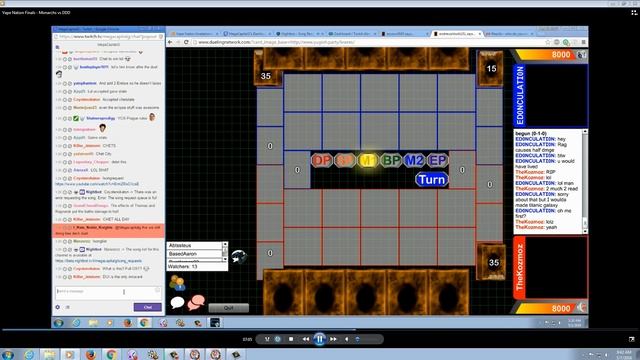Screen dimensions: 640x360
Task: Open Chrome from the Windows taskbar
Action: tap(111, 354)
